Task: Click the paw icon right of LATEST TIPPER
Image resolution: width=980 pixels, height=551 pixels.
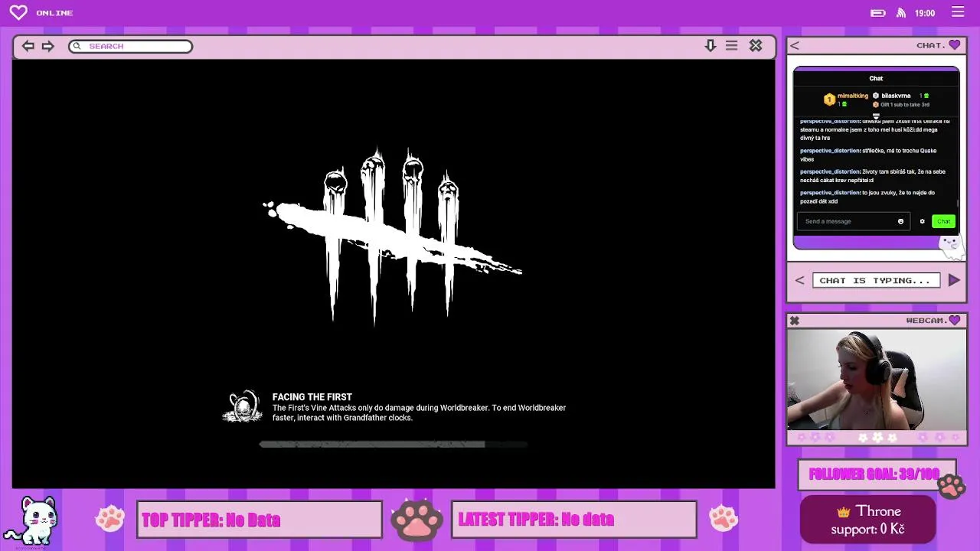Action: [x=724, y=518]
